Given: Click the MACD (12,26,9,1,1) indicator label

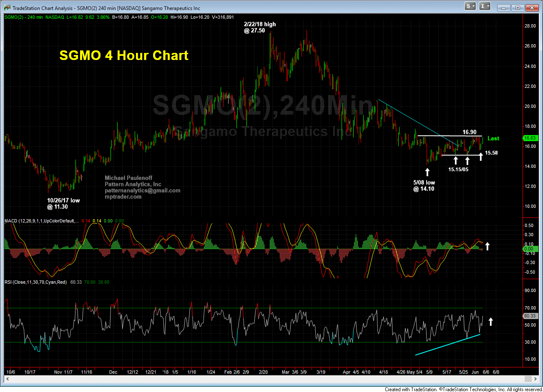Looking at the screenshot, I should tap(41, 220).
